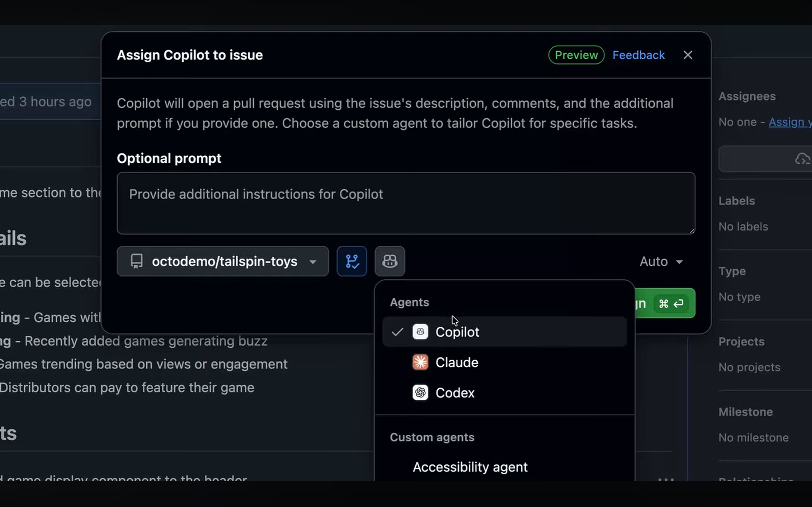Select the git branch picker icon
Screen dimensions: 812x507
pyautogui.click(x=351, y=261)
